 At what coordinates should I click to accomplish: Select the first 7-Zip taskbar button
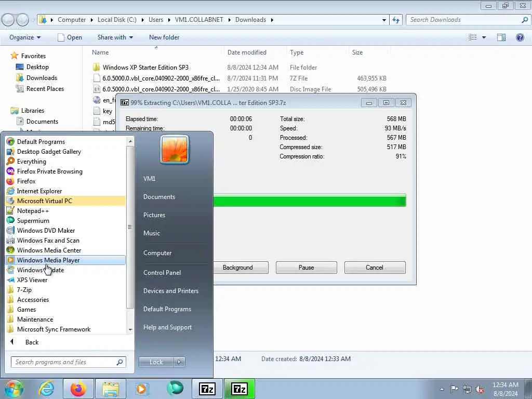[207, 389]
